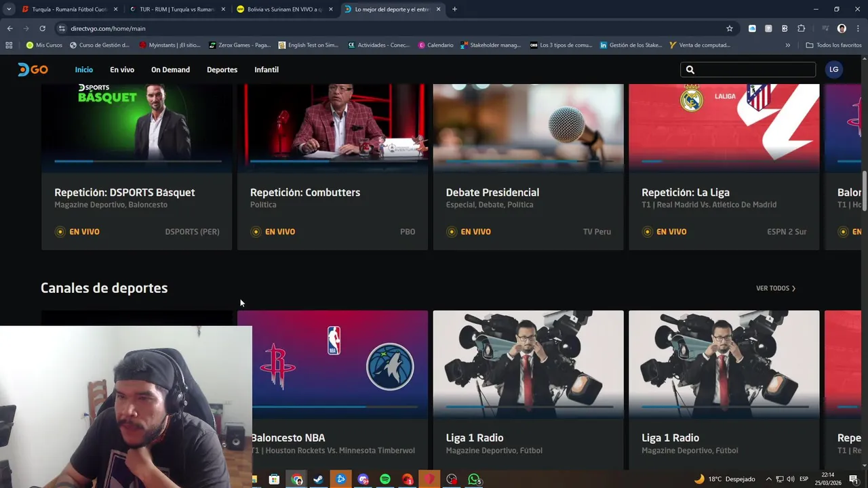Open the tab search dropdown arrow
Image resolution: width=868 pixels, height=488 pixels.
pyautogui.click(x=9, y=9)
